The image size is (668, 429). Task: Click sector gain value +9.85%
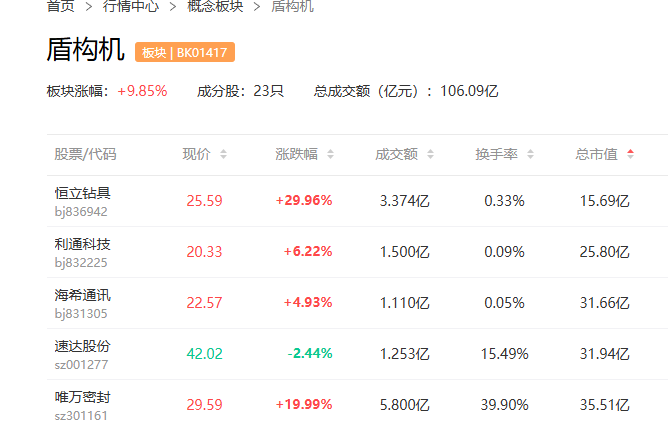click(x=142, y=91)
